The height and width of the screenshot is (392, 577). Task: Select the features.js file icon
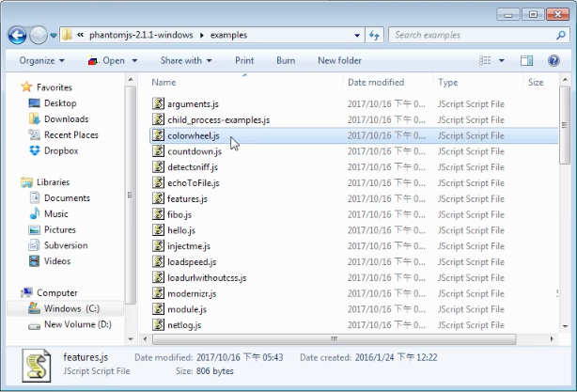coord(158,198)
